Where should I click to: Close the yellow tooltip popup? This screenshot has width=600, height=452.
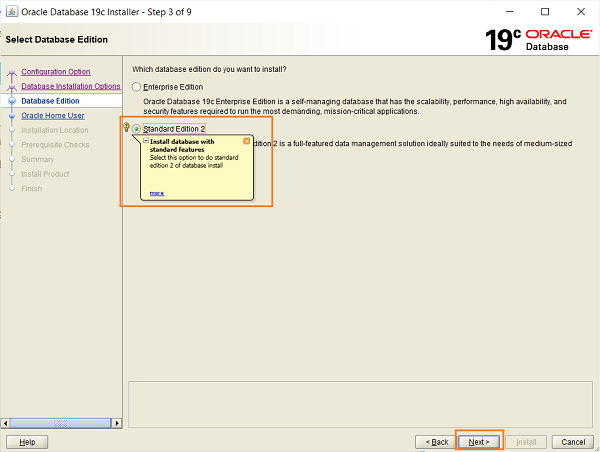pyautogui.click(x=247, y=141)
